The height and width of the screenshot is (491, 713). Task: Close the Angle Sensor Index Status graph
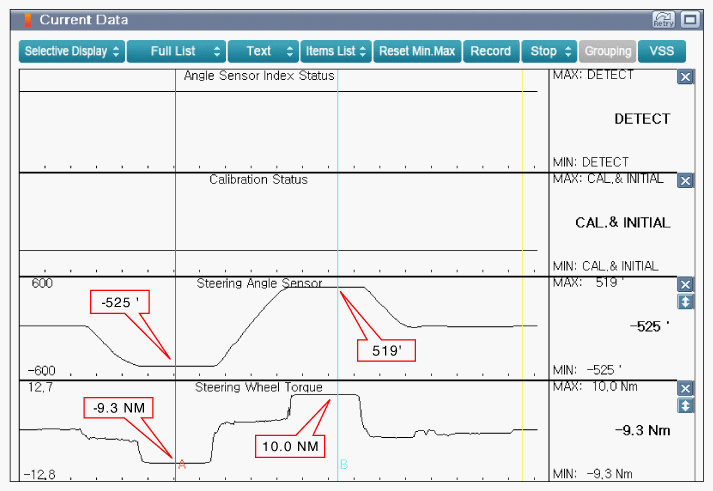tap(685, 77)
